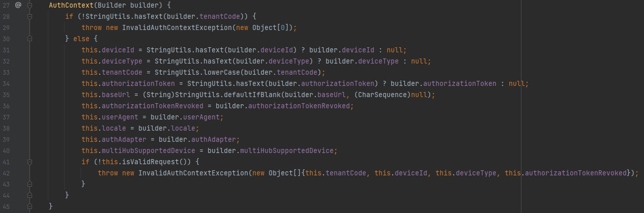Collapse the else block on line 30

point(30,39)
